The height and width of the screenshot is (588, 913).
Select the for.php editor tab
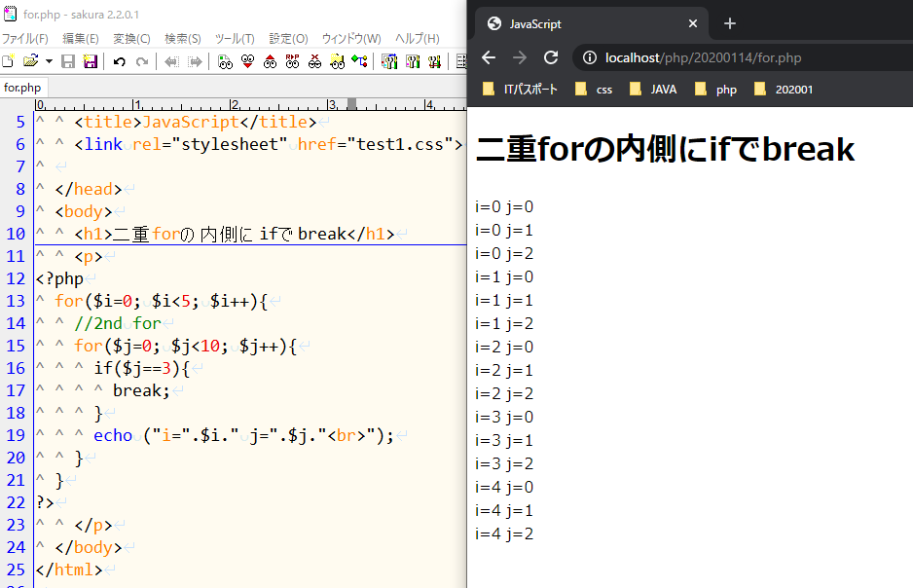pyautogui.click(x=22, y=88)
